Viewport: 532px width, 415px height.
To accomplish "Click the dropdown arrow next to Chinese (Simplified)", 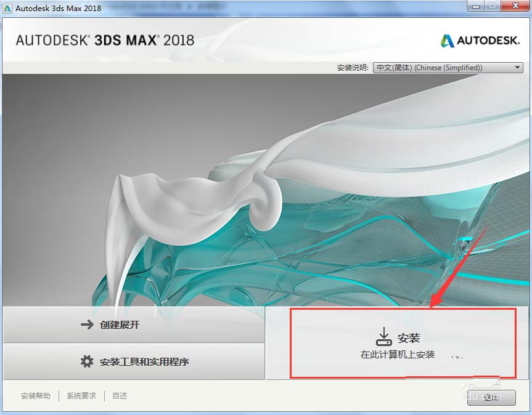I will click(517, 67).
